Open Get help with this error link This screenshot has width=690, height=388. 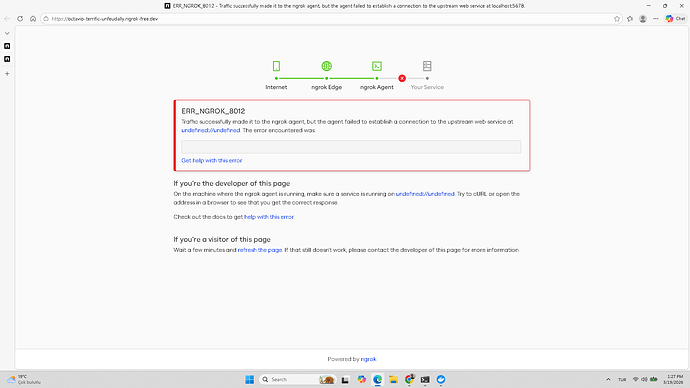click(212, 161)
